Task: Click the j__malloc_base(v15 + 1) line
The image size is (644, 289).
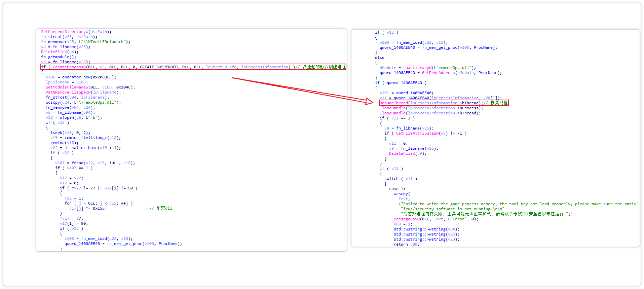Action: (85, 148)
